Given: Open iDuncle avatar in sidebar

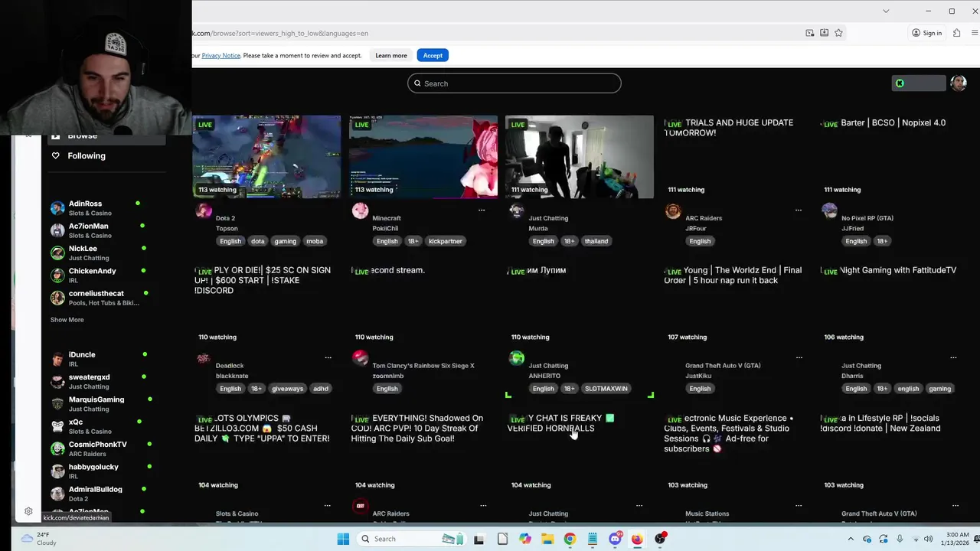Looking at the screenshot, I should pos(57,359).
